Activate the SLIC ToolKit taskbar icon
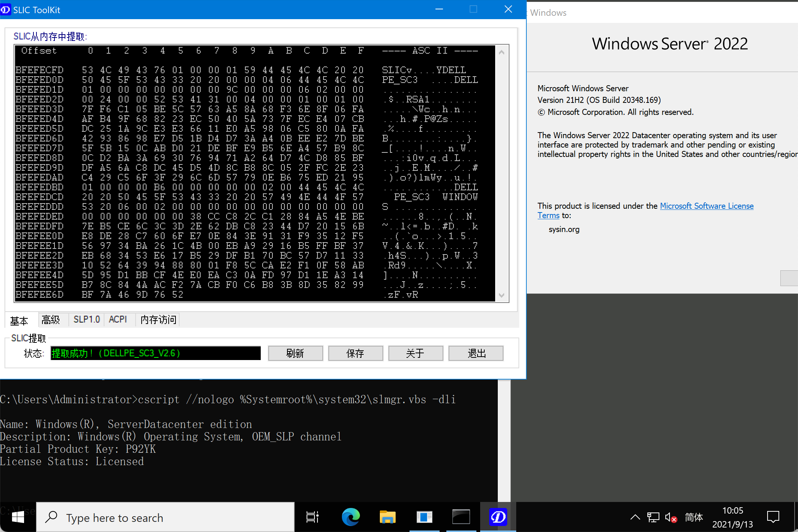798x532 pixels. coord(498,517)
